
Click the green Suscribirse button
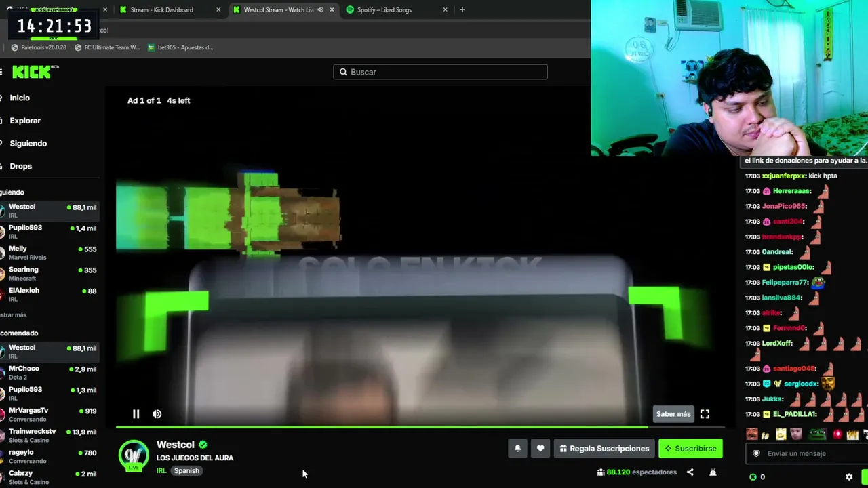[x=690, y=448]
